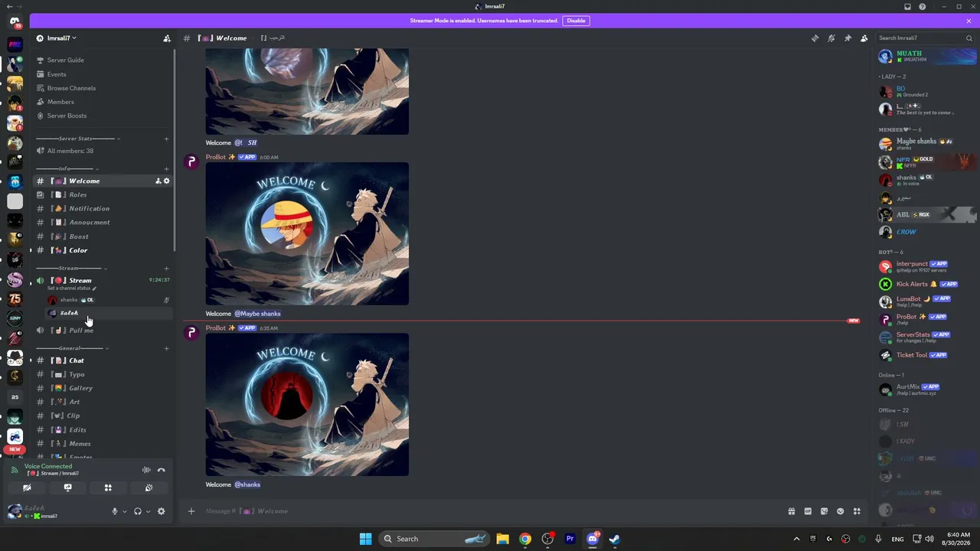The image size is (980, 551).
Task: Open Discord direct messages home
Action: [15, 21]
